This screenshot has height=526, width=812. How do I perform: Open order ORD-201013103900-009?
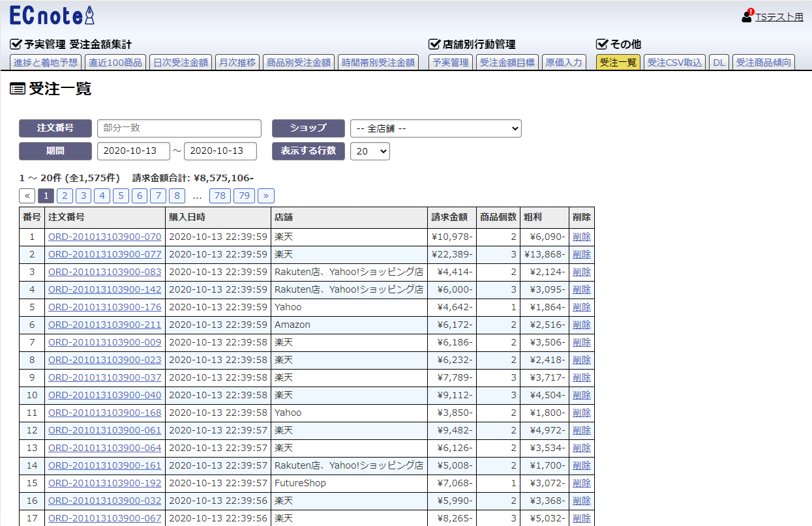(x=104, y=342)
